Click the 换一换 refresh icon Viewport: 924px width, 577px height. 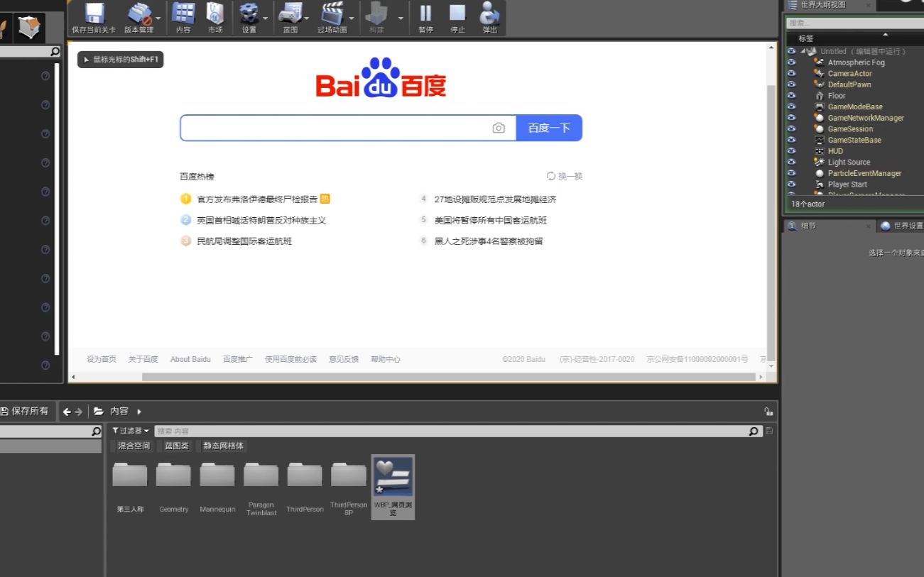[551, 176]
